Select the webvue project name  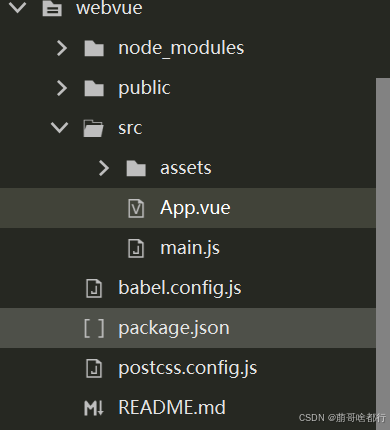tap(109, 7)
